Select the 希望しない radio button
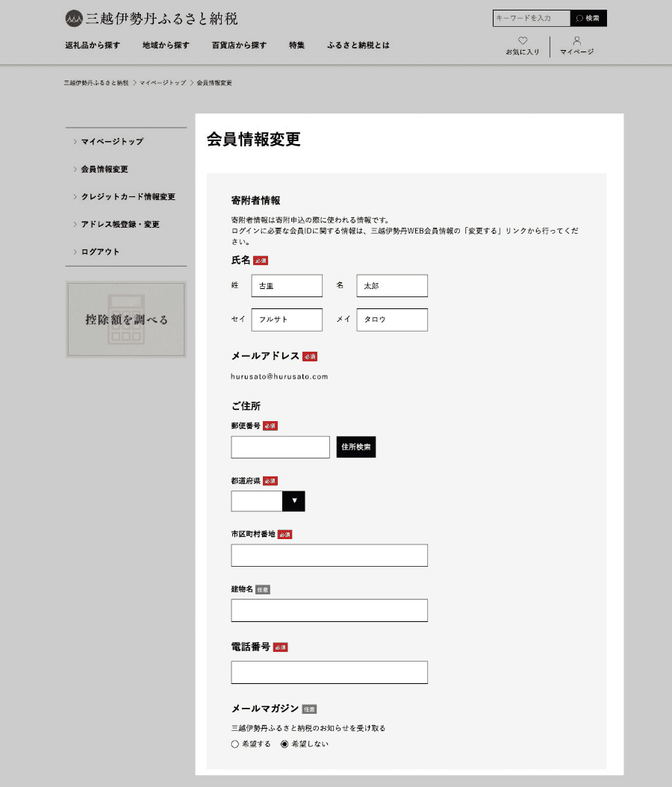The image size is (672, 787). tap(284, 744)
